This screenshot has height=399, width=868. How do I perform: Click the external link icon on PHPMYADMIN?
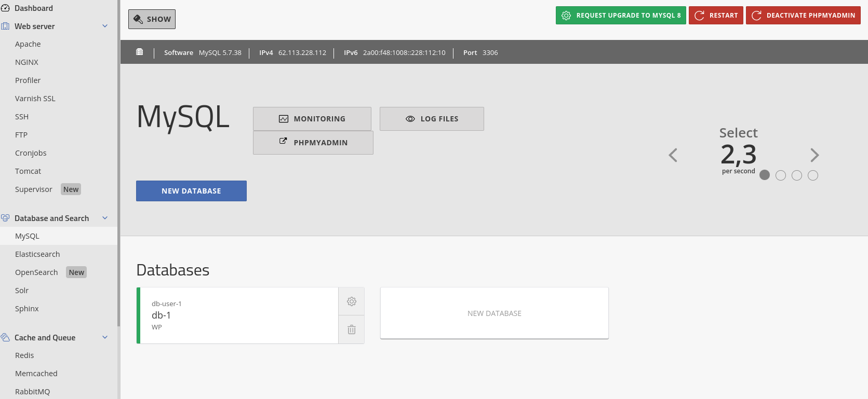coord(283,141)
